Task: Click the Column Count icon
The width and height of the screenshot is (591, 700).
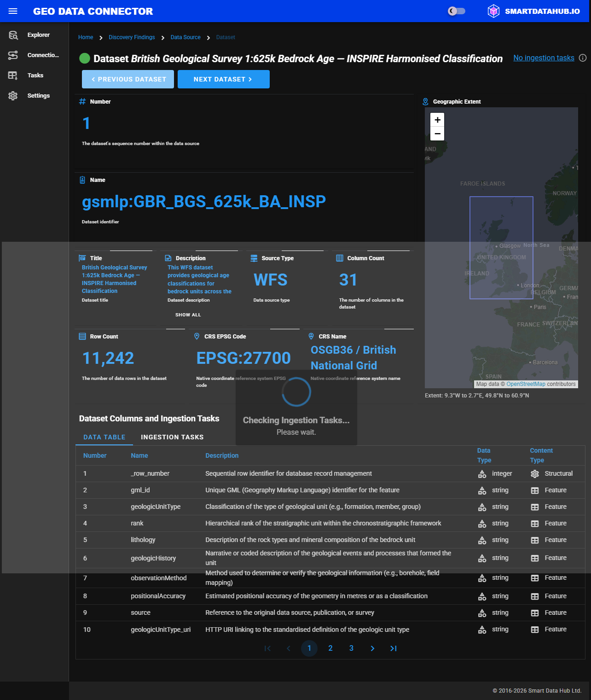Action: (x=340, y=258)
